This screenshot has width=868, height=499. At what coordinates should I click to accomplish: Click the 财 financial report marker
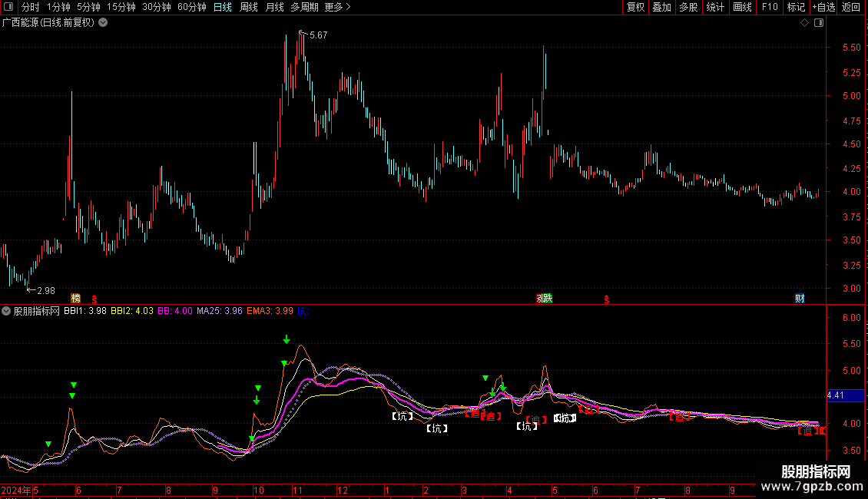pos(800,299)
